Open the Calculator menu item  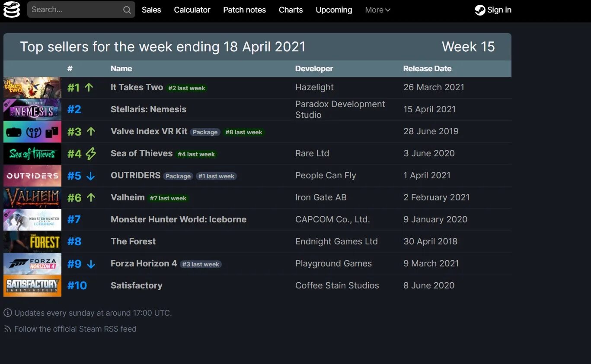point(192,10)
